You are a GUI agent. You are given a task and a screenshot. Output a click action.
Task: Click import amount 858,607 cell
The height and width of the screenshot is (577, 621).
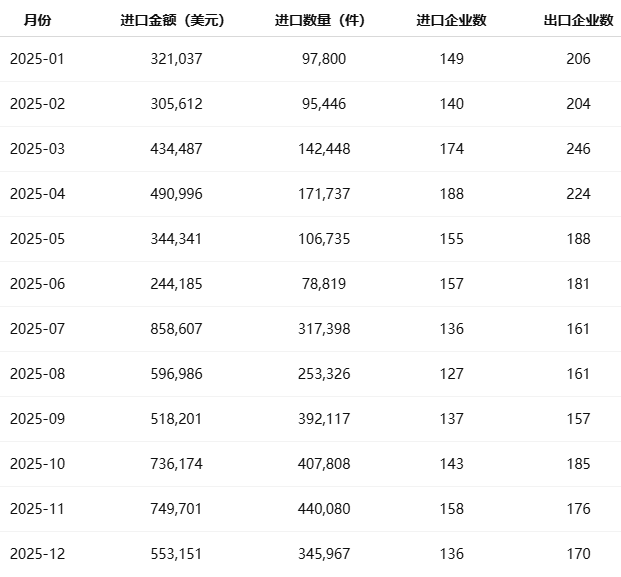[175, 329]
